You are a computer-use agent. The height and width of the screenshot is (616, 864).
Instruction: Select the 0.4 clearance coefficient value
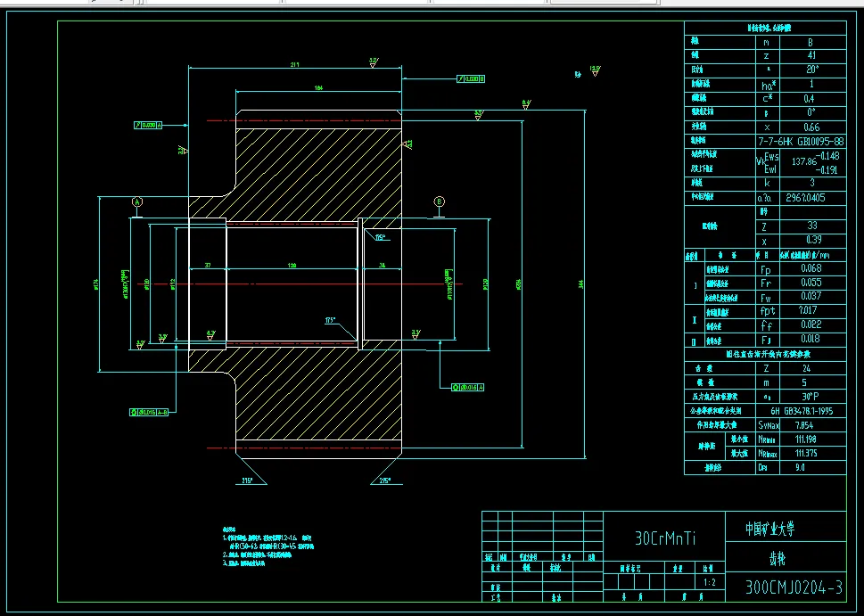809,99
